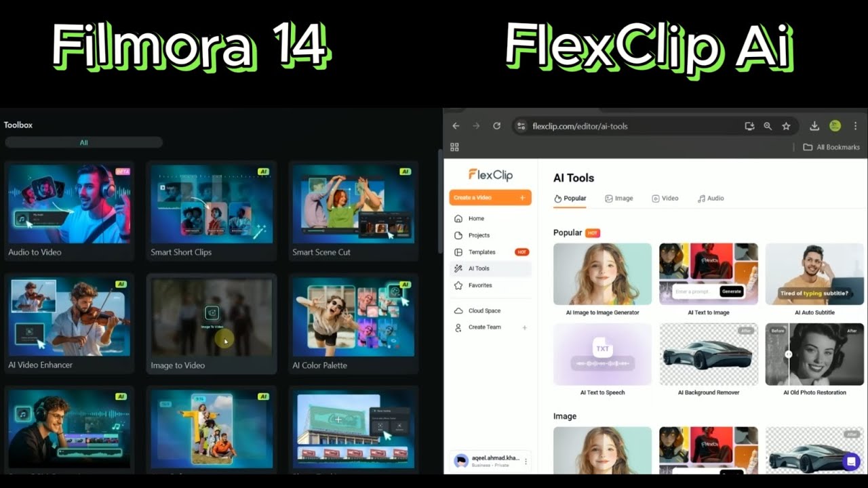Click the FlexClip logo
The image size is (868, 488).
[490, 175]
